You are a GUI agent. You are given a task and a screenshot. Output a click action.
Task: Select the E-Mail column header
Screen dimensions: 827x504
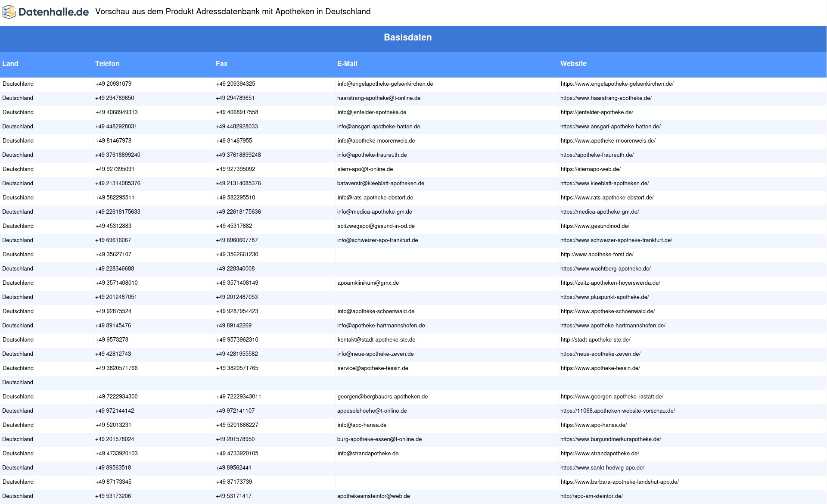(347, 63)
